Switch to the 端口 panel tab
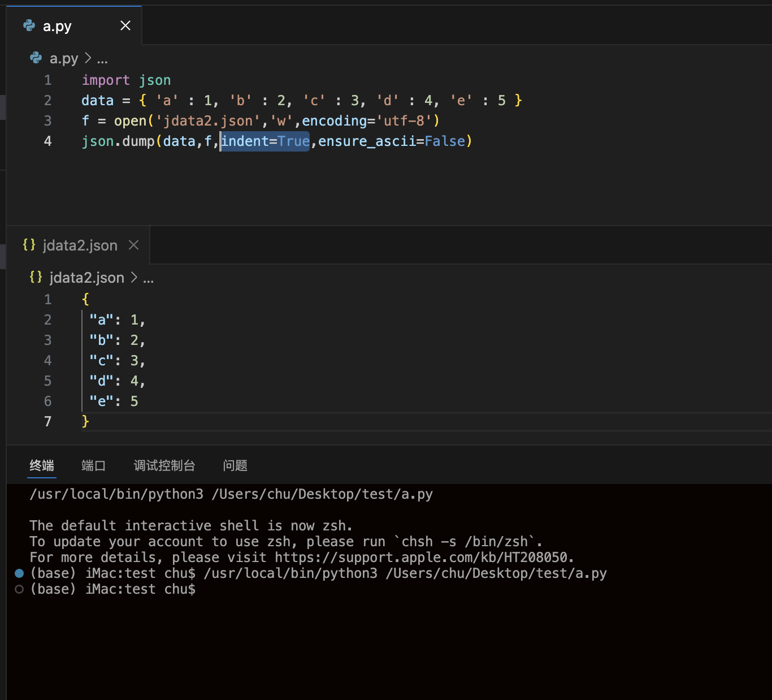 point(93,465)
